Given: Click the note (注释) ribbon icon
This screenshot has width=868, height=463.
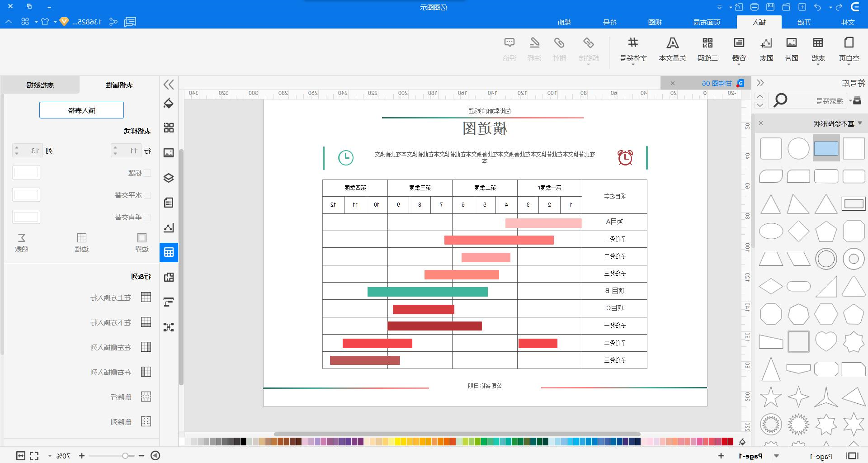Looking at the screenshot, I should pyautogui.click(x=534, y=49).
